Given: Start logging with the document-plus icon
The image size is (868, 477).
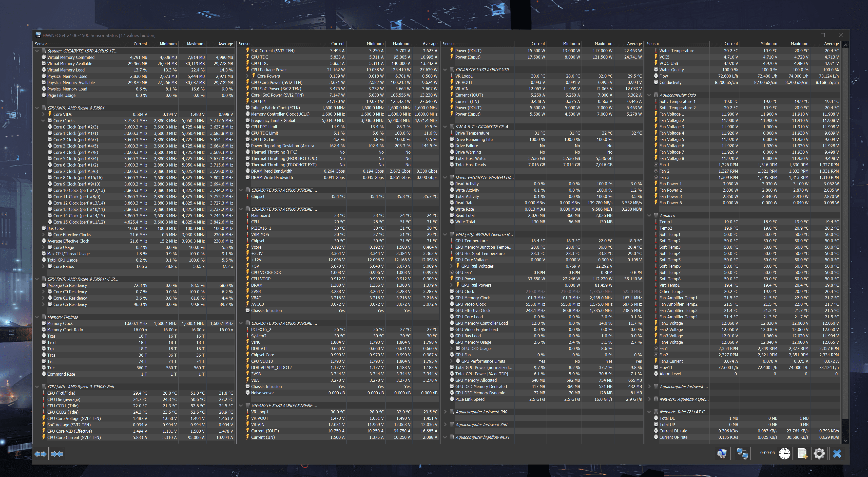Looking at the screenshot, I should pyautogui.click(x=802, y=453).
